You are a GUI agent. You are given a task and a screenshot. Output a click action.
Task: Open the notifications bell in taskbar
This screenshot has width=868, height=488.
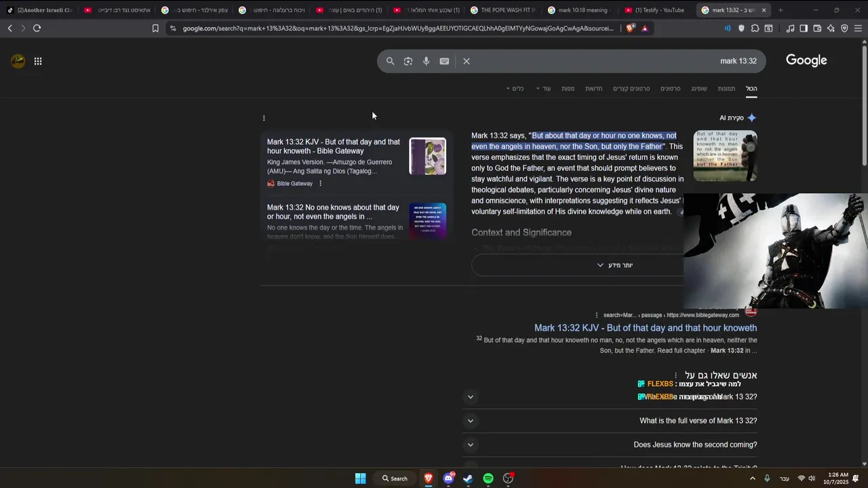point(856,479)
